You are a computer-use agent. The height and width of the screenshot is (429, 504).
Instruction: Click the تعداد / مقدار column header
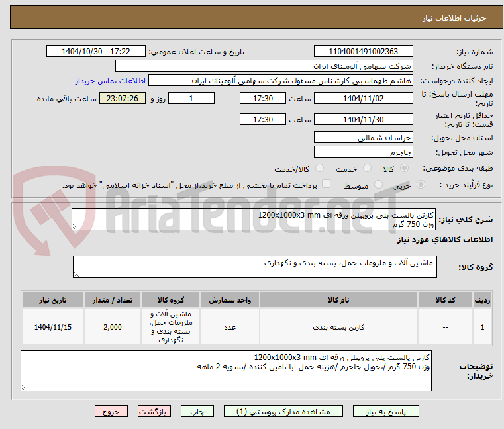[113, 300]
